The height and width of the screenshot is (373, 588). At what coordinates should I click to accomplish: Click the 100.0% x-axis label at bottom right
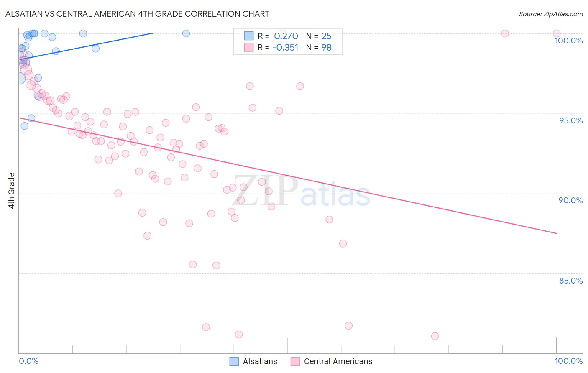(568, 361)
